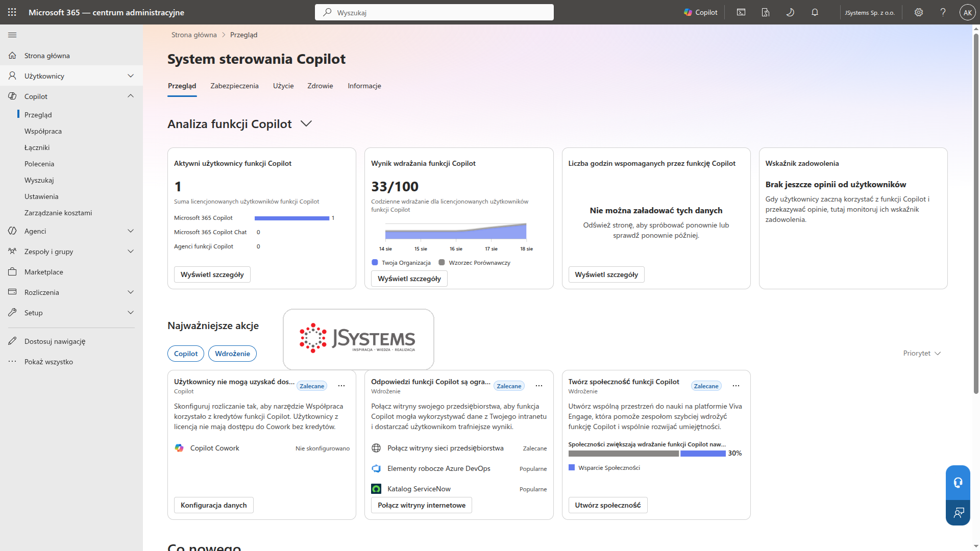Click the Setup wrench icon
Image resolution: width=980 pixels, height=551 pixels.
[x=12, y=312]
